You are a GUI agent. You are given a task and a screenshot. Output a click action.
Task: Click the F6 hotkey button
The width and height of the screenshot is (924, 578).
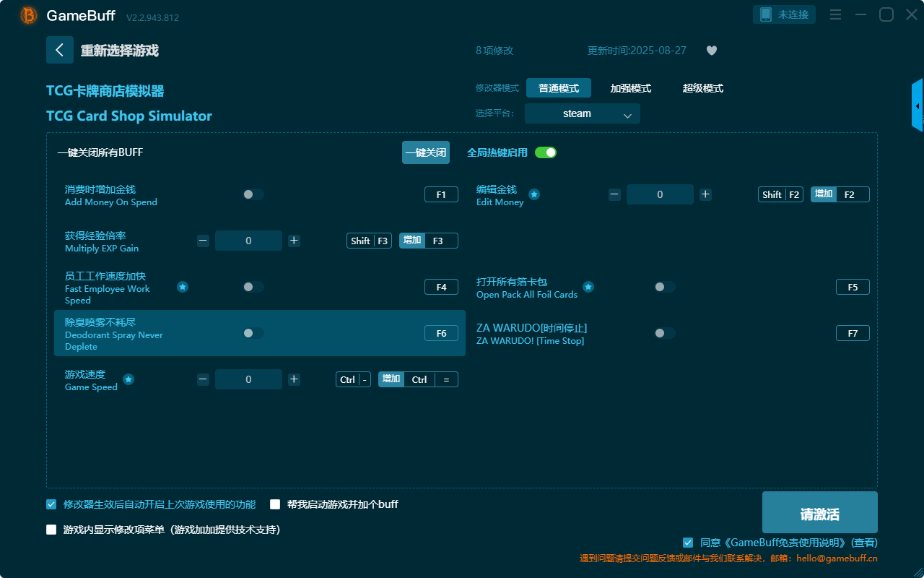441,333
